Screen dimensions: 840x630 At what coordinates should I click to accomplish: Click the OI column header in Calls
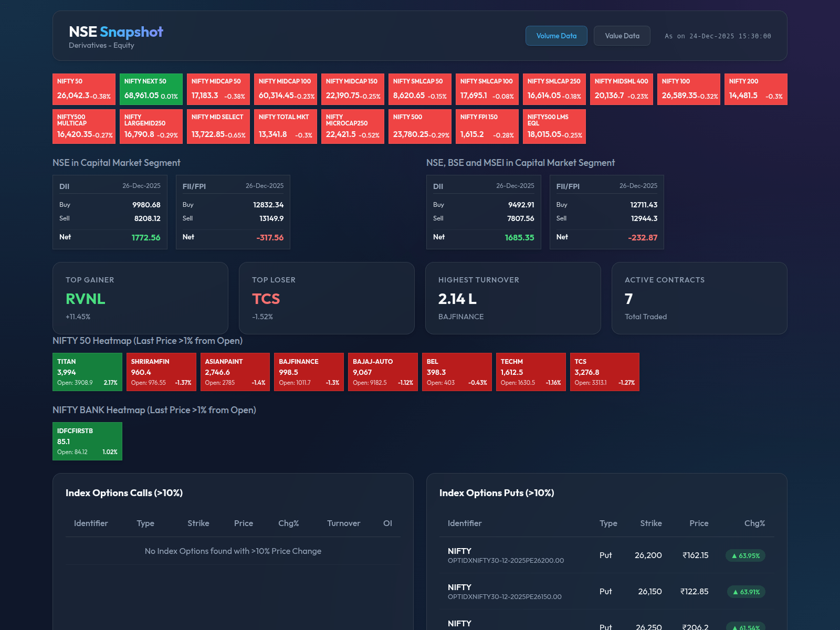(387, 523)
